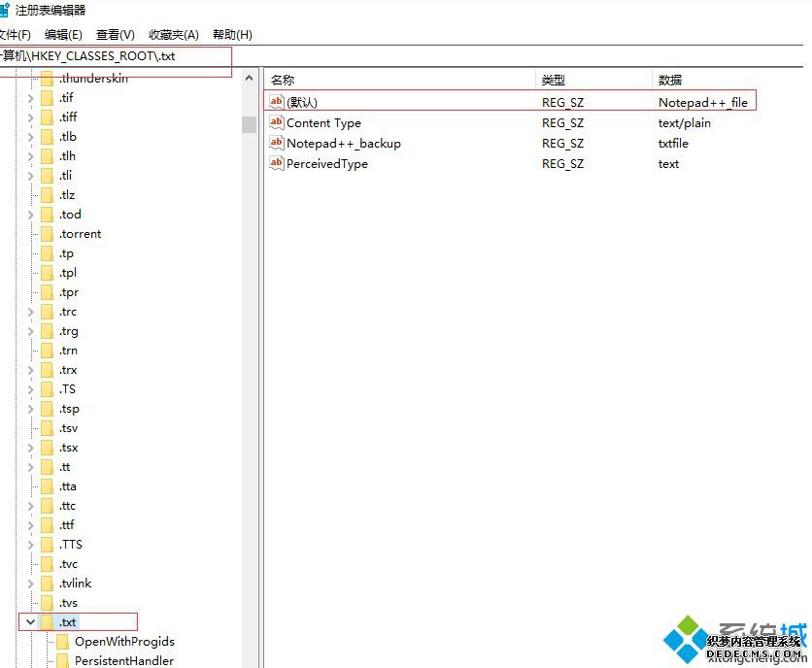
Task: Click the (默认) default value icon
Action: pos(277,102)
